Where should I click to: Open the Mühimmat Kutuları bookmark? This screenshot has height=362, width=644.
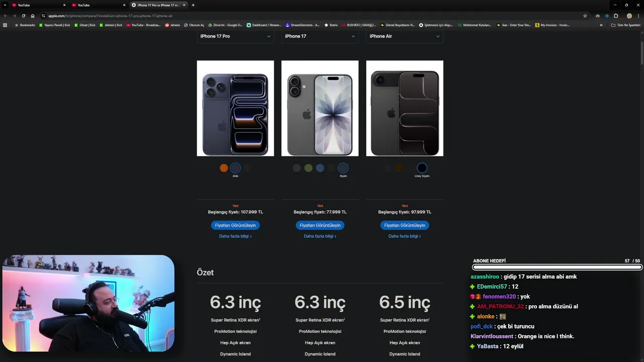coord(474,25)
